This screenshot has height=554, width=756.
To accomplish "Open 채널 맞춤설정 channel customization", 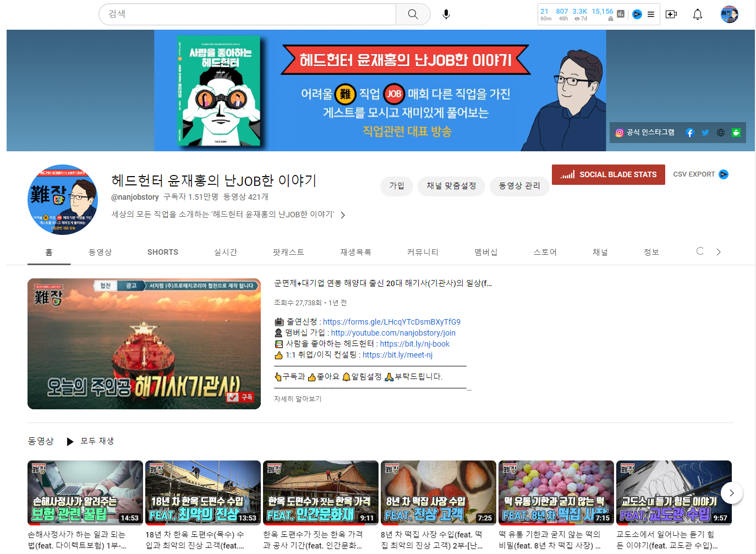I will 451,186.
